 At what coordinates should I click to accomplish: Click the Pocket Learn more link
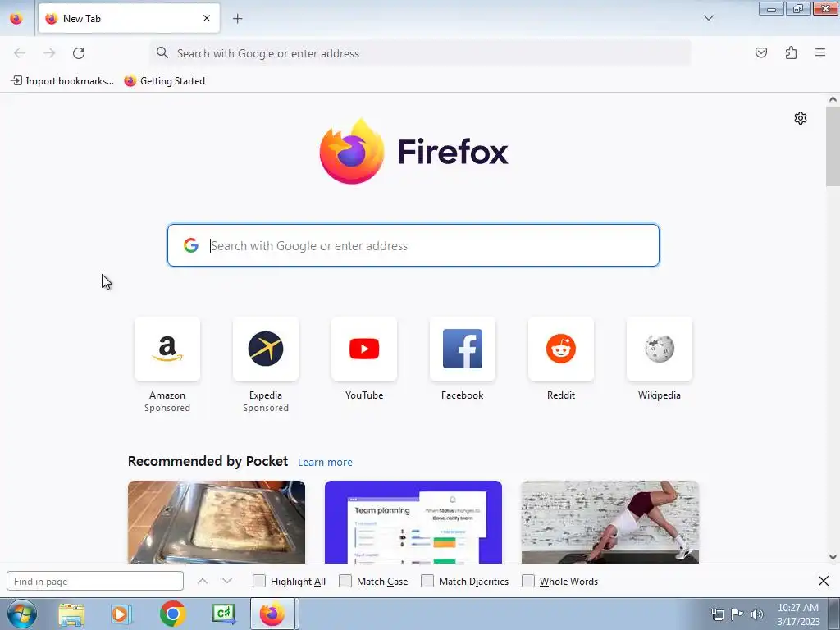point(325,463)
